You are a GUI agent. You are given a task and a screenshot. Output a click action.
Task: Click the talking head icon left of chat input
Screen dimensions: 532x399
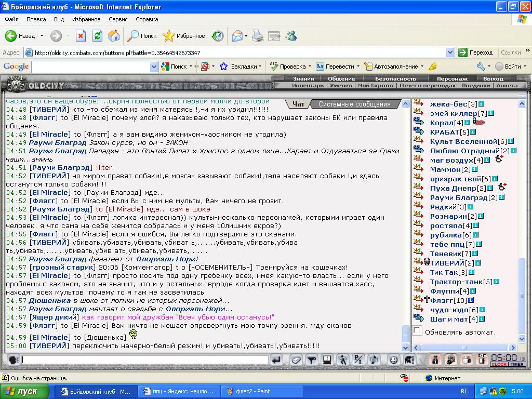[x=13, y=360]
